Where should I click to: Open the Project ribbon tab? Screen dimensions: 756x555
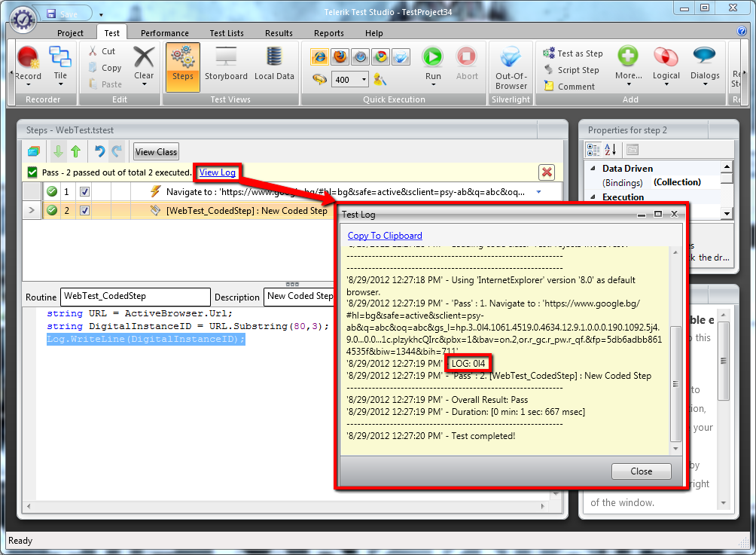tap(70, 33)
